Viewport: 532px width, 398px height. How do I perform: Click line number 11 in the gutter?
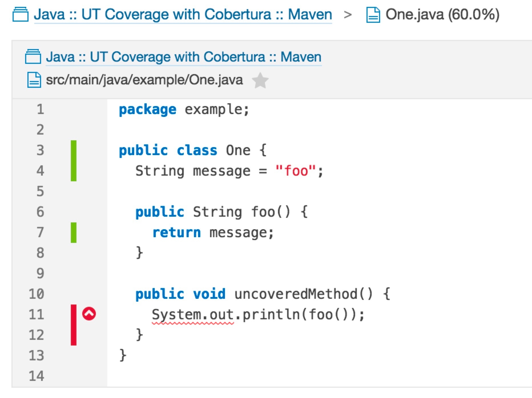coord(37,314)
